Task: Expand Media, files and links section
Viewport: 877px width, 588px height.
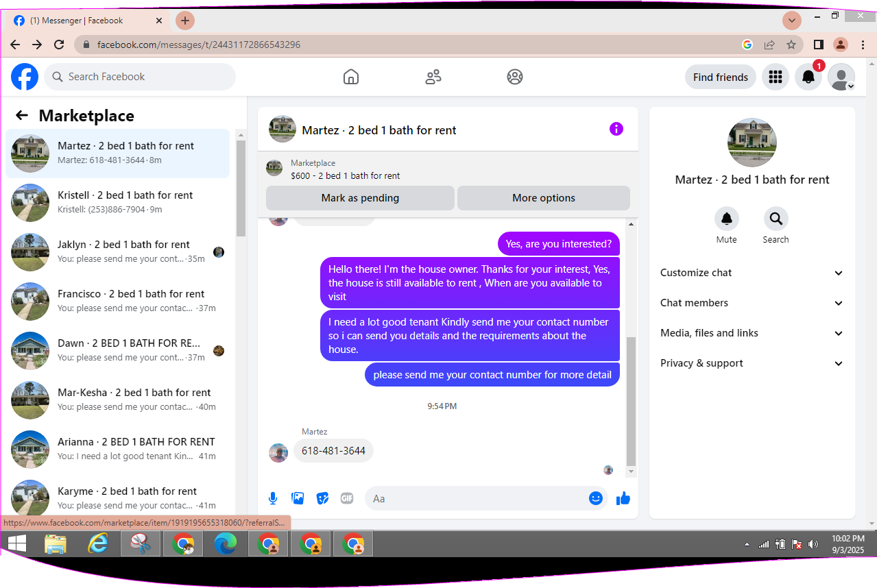Action: [x=752, y=333]
